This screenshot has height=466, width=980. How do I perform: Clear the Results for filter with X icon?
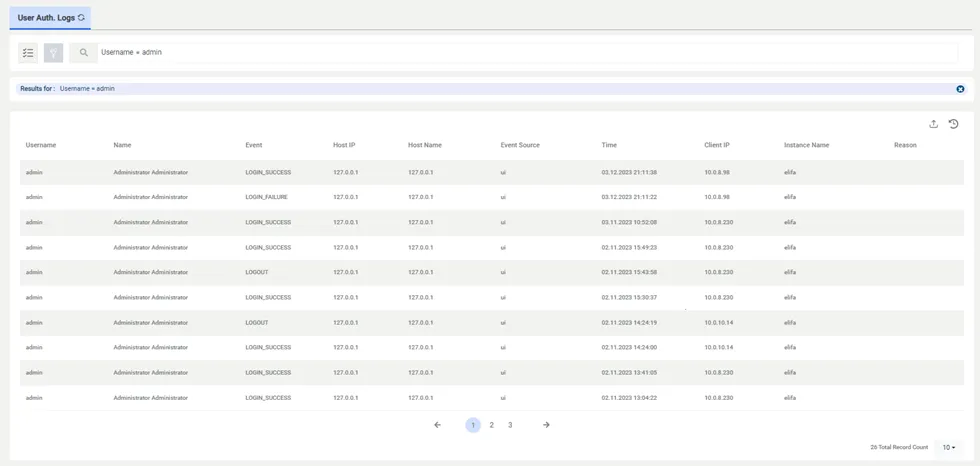(961, 89)
